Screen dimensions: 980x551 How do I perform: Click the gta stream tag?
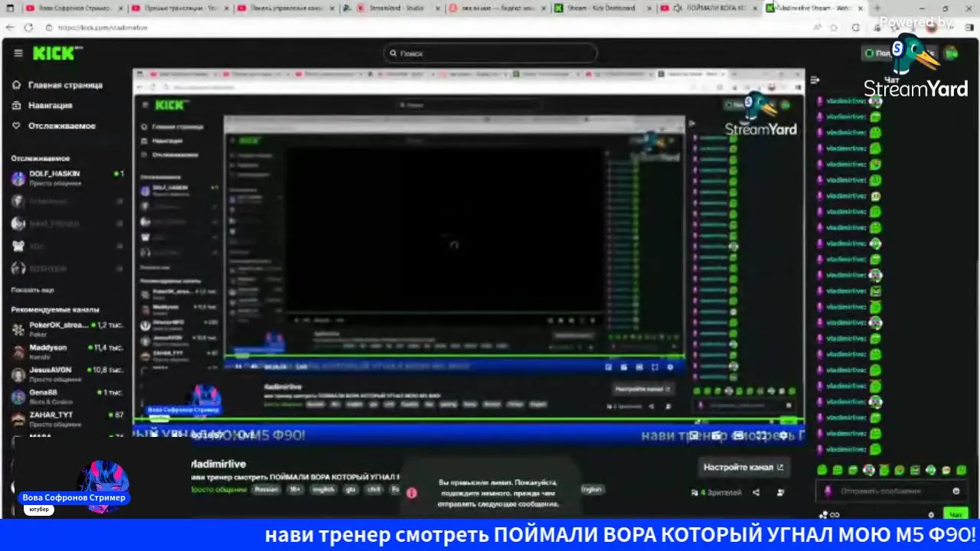351,489
